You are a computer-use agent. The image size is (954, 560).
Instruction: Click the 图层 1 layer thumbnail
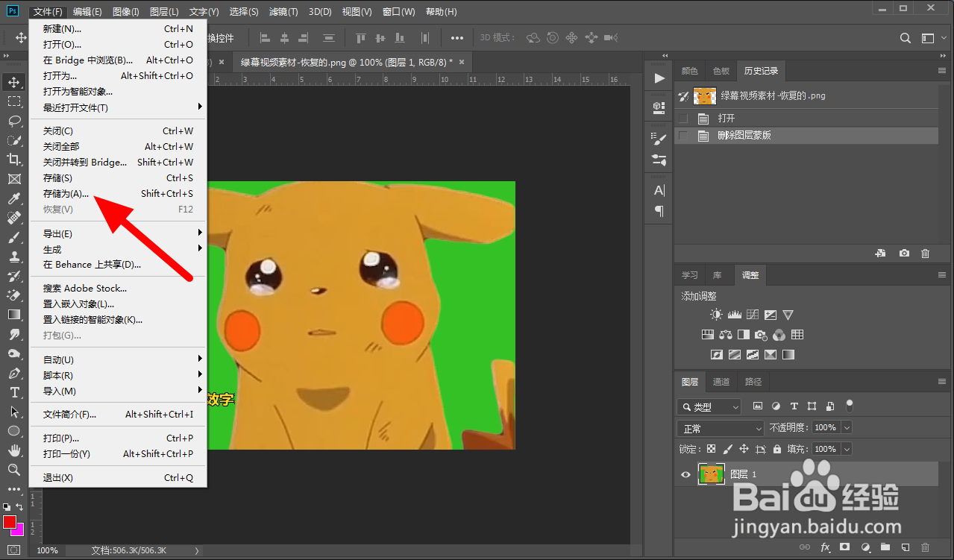711,474
